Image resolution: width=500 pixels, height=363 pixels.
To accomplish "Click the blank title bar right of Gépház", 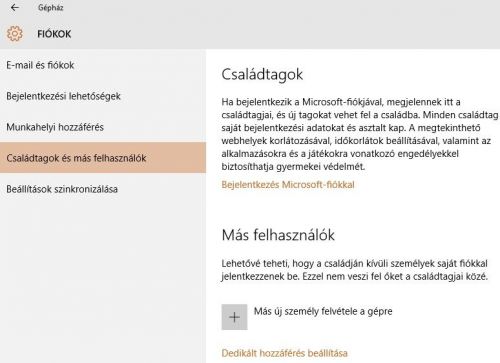I will pyautogui.click(x=282, y=8).
